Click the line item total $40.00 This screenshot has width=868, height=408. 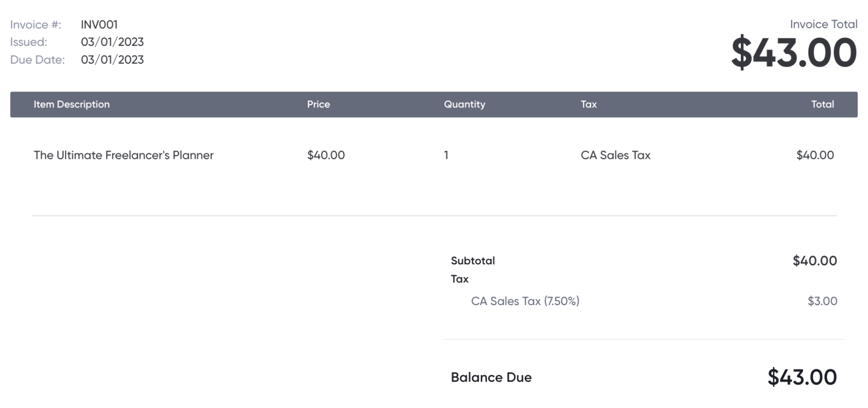[x=814, y=155]
